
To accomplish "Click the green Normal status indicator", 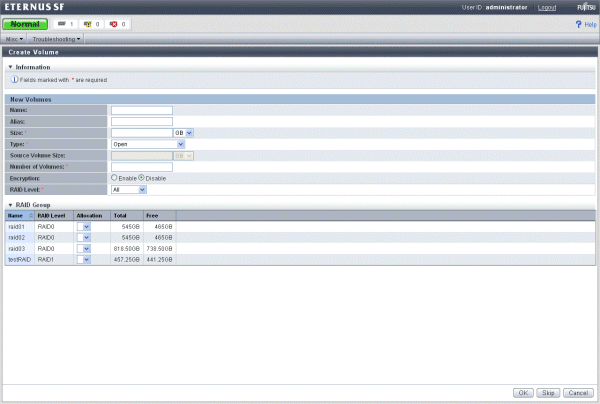I will [x=25, y=24].
